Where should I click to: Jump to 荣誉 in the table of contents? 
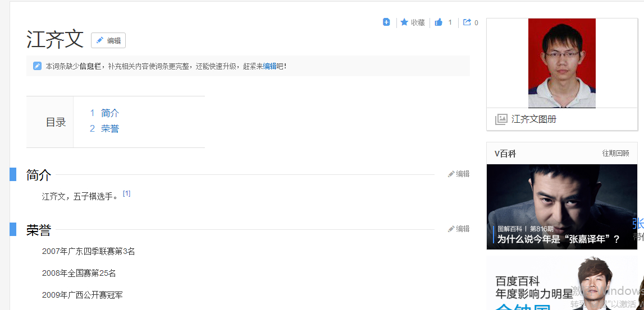pyautogui.click(x=110, y=129)
